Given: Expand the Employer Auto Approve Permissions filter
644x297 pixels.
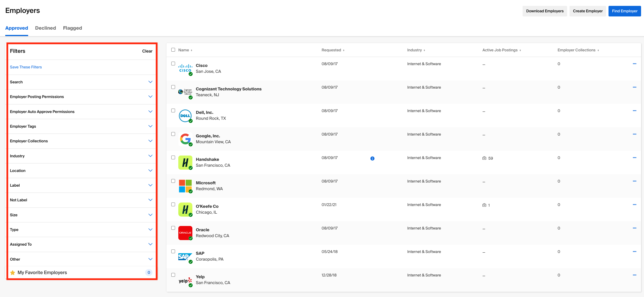Looking at the screenshot, I should point(82,112).
